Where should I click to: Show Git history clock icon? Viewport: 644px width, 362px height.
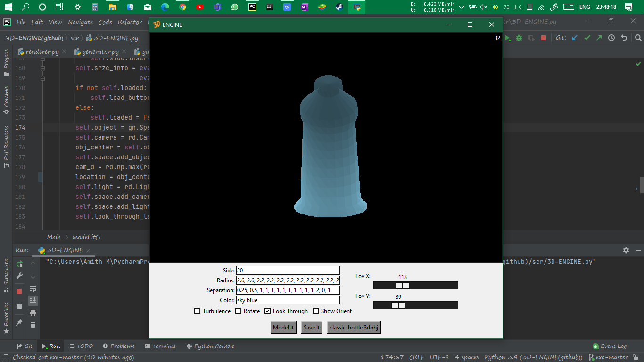click(x=611, y=38)
